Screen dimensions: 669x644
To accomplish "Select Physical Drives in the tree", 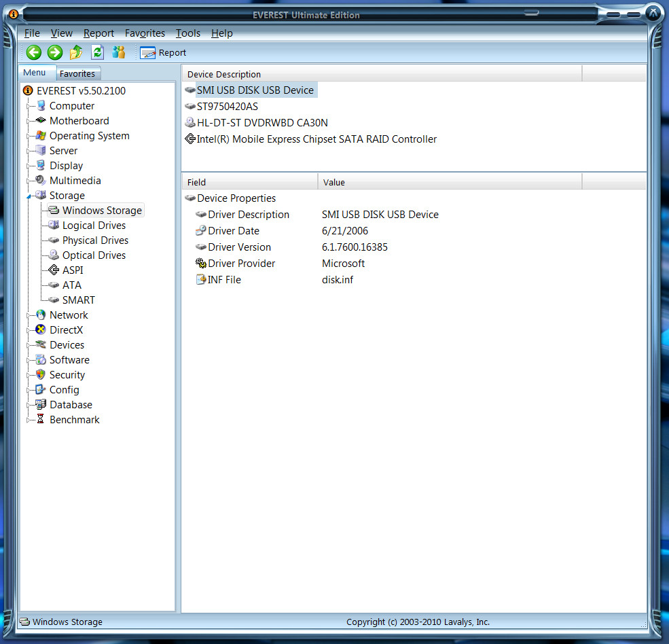I will [x=95, y=240].
